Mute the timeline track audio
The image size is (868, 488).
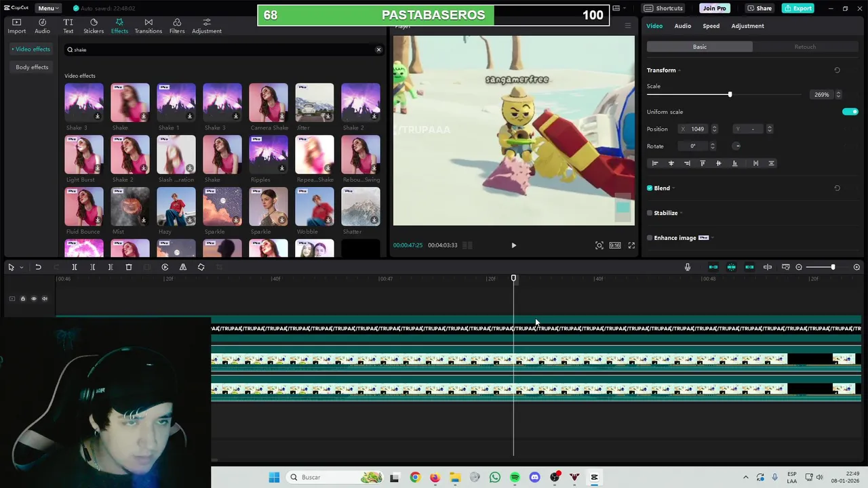45,299
